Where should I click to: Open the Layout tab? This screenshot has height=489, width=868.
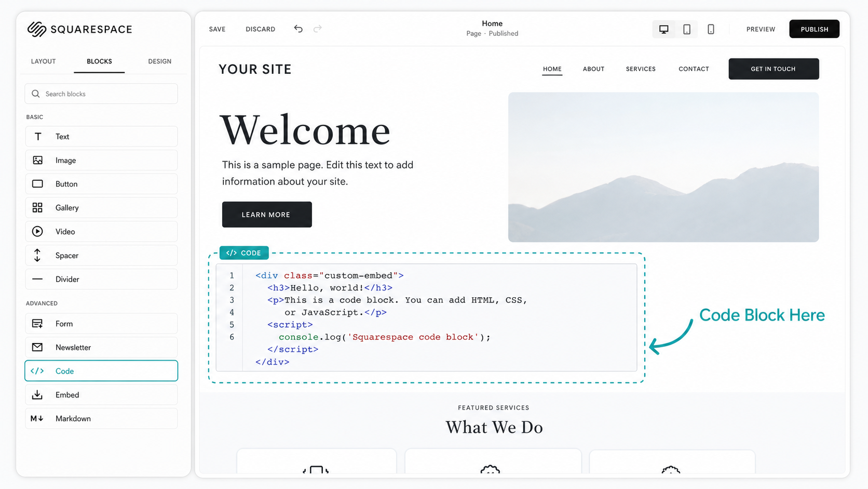click(43, 61)
